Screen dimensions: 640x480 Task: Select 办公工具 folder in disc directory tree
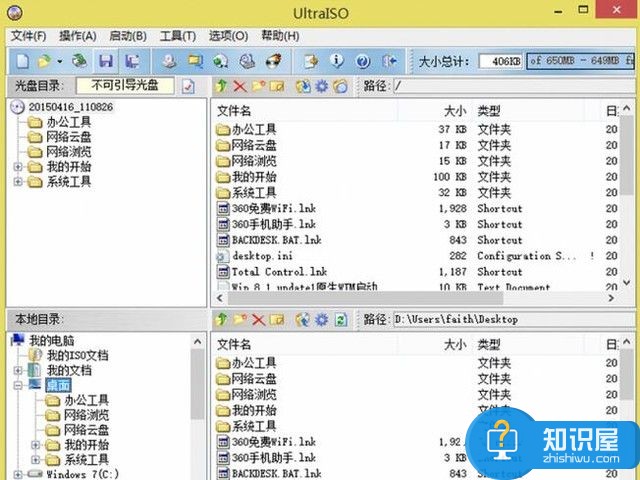(x=69, y=122)
